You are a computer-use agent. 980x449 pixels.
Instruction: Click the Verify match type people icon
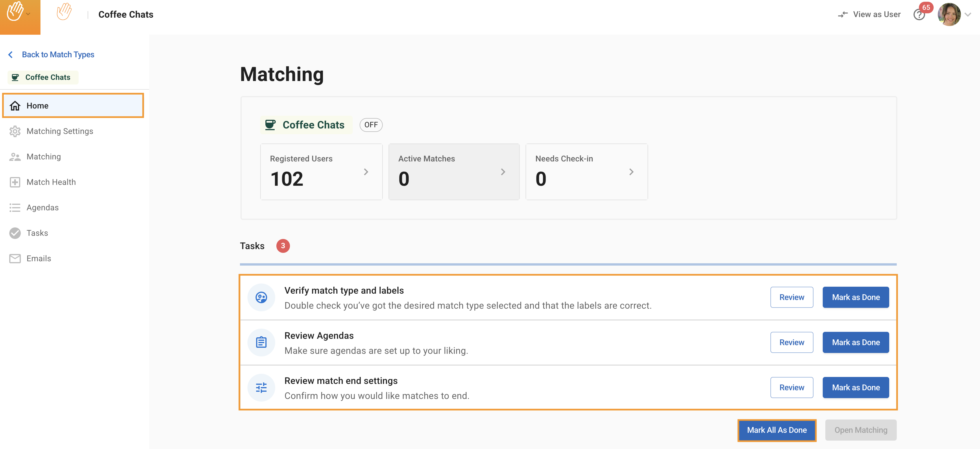(261, 297)
